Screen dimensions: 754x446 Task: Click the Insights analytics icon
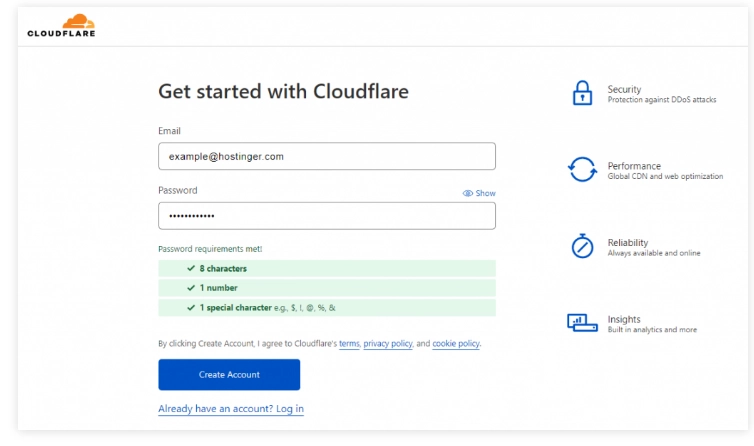point(582,322)
